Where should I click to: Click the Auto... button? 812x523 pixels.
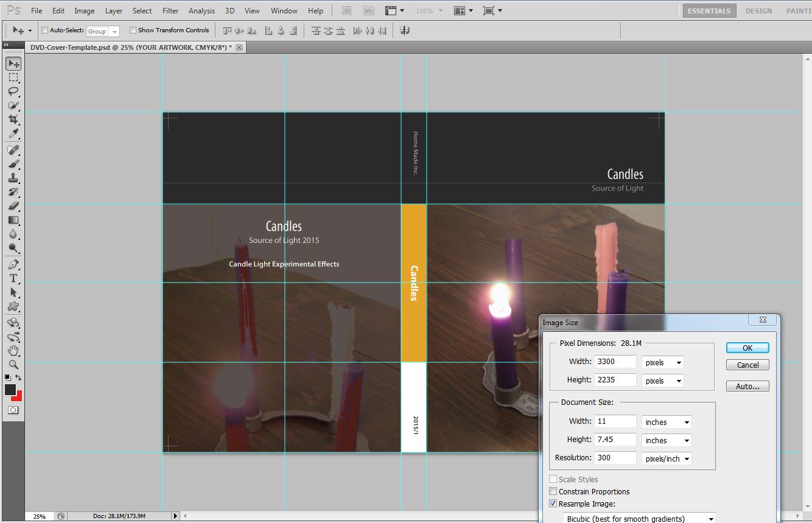[x=747, y=386]
